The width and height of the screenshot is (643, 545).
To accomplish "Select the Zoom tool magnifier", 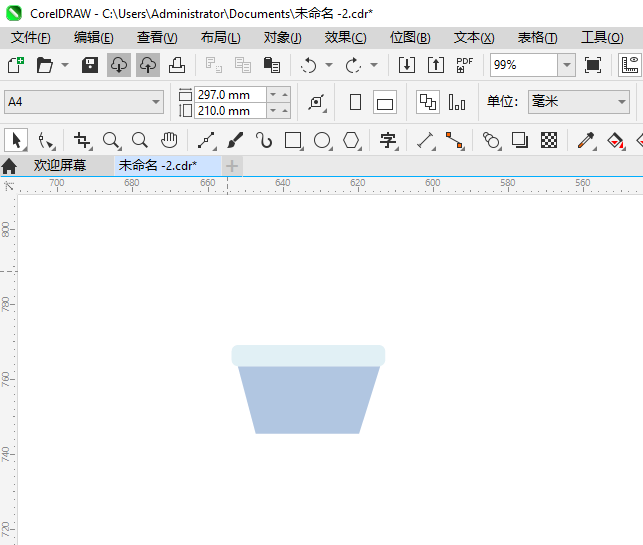I will click(x=112, y=141).
